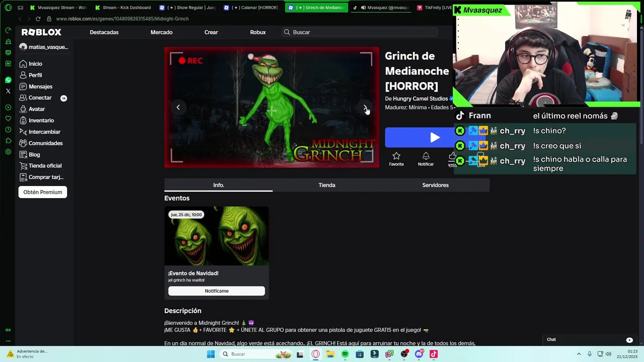Open Mercado in Roblox top menu
644x362 pixels.
[162, 32]
